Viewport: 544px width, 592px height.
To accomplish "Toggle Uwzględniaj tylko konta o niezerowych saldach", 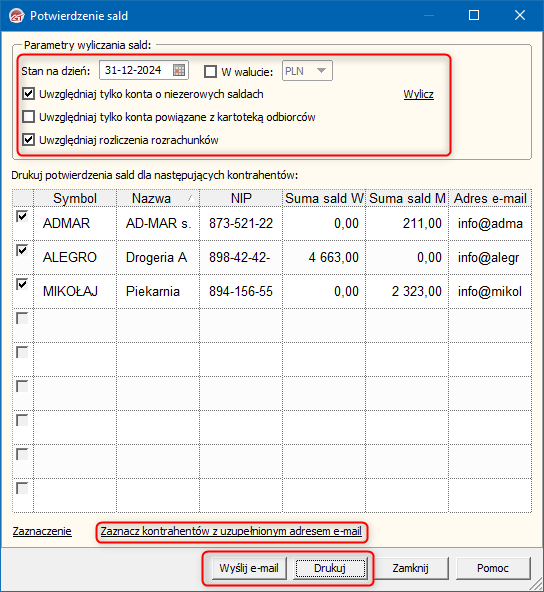I will (29, 94).
